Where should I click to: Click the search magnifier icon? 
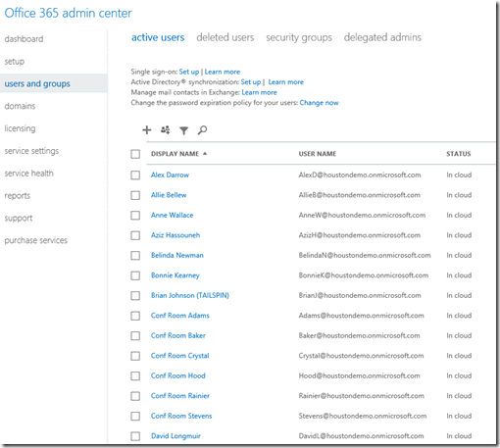[x=202, y=130]
